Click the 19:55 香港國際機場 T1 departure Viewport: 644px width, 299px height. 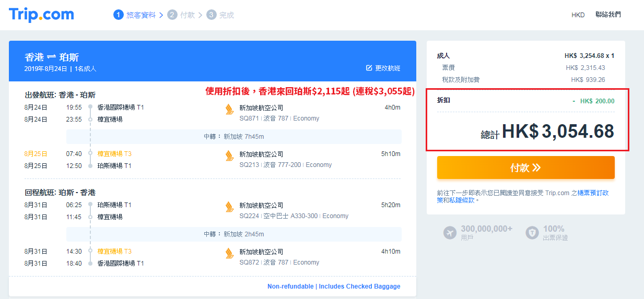coord(121,107)
